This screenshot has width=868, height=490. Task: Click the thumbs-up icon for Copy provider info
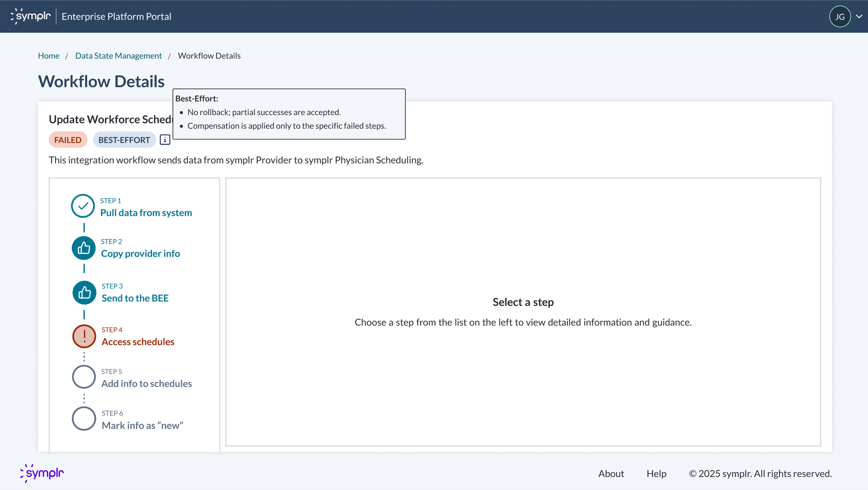coord(84,248)
